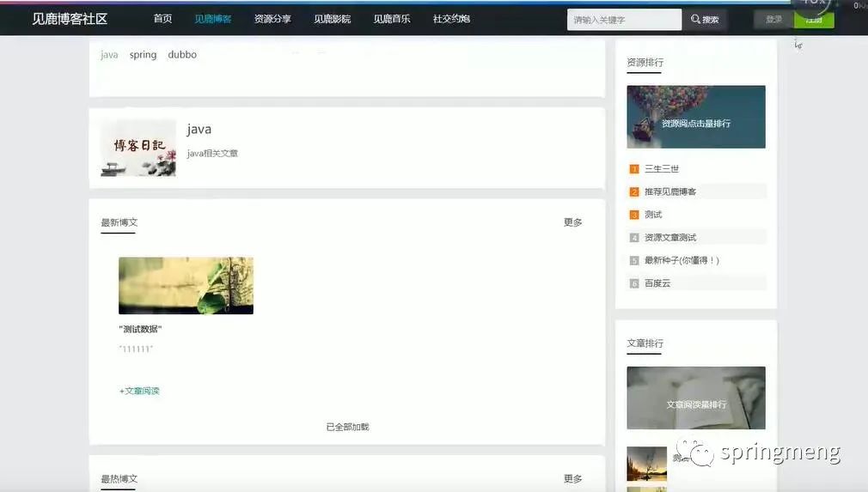Click the green 注册 register button
Screen dimensions: 868x492
click(814, 20)
